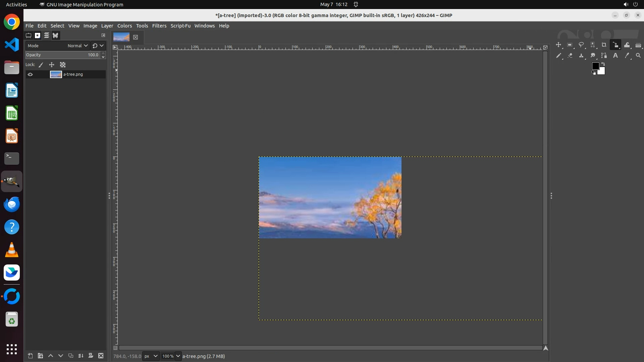The width and height of the screenshot is (644, 362).
Task: Open the Colors menu
Action: pos(124,26)
